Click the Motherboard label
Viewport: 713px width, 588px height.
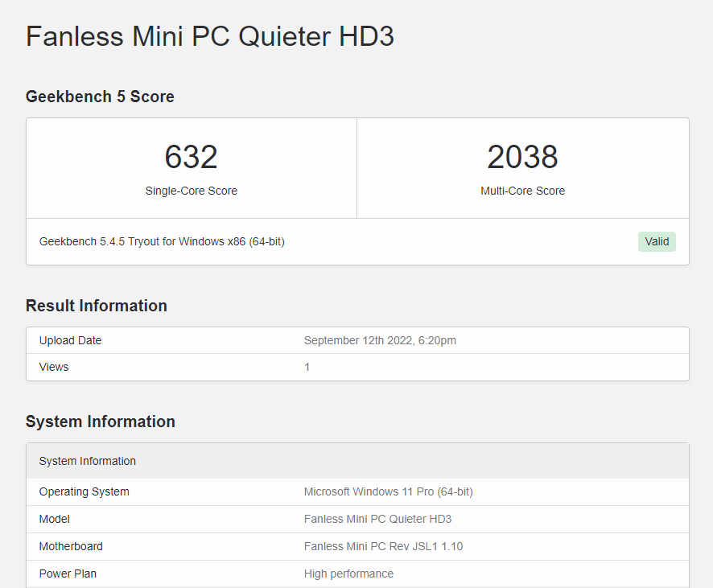click(71, 546)
